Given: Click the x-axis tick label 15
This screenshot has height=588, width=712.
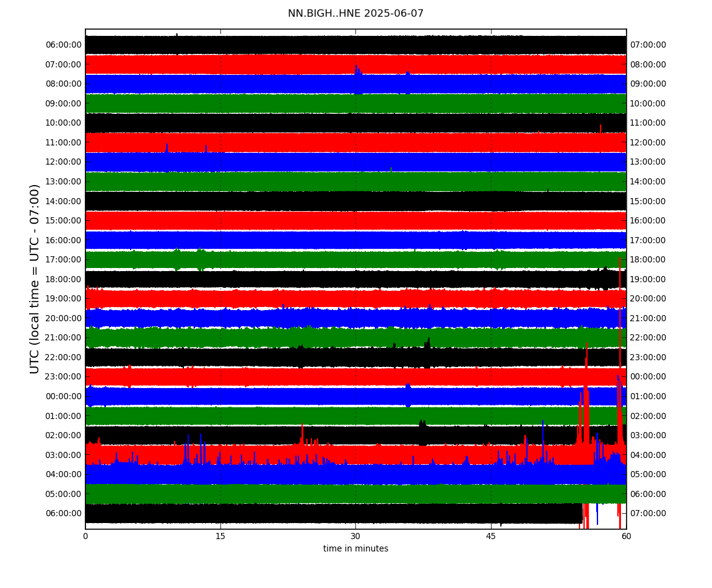Looking at the screenshot, I should (x=220, y=536).
